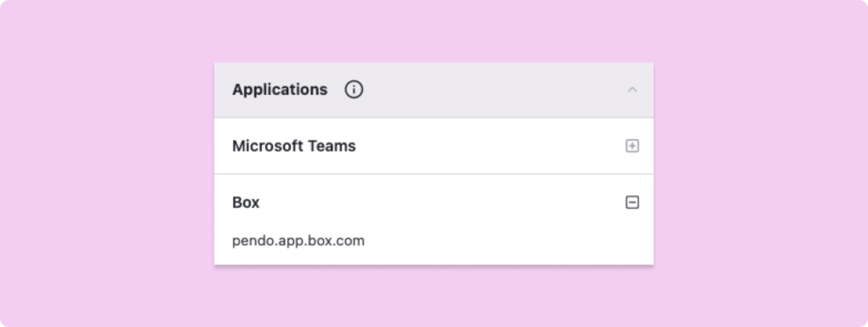Click the info icon beside Applications

353,90
